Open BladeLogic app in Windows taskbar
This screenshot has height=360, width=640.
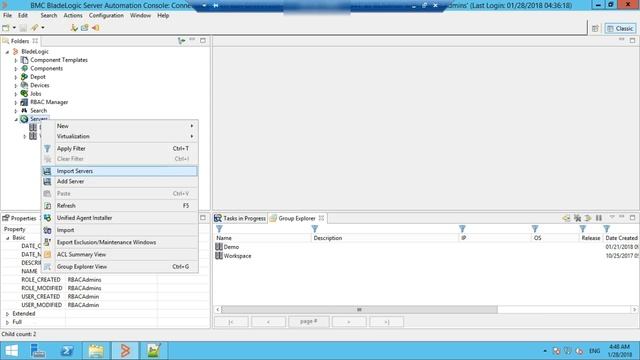125,351
